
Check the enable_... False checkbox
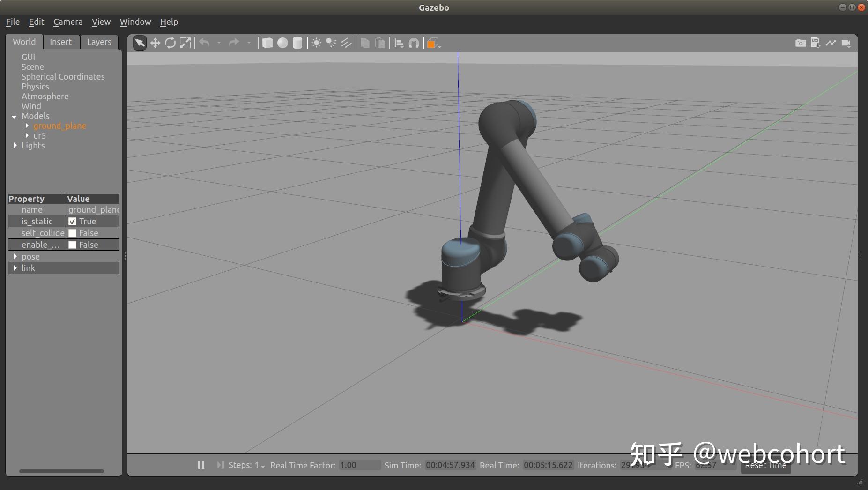73,245
